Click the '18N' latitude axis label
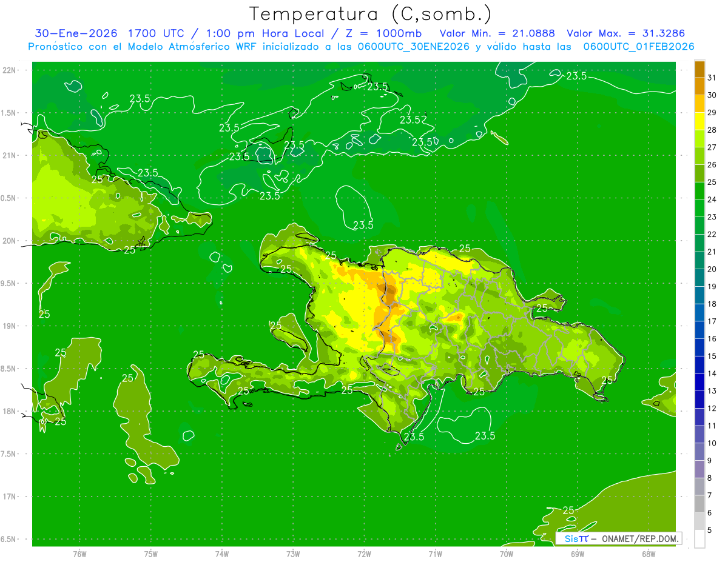 [9, 412]
